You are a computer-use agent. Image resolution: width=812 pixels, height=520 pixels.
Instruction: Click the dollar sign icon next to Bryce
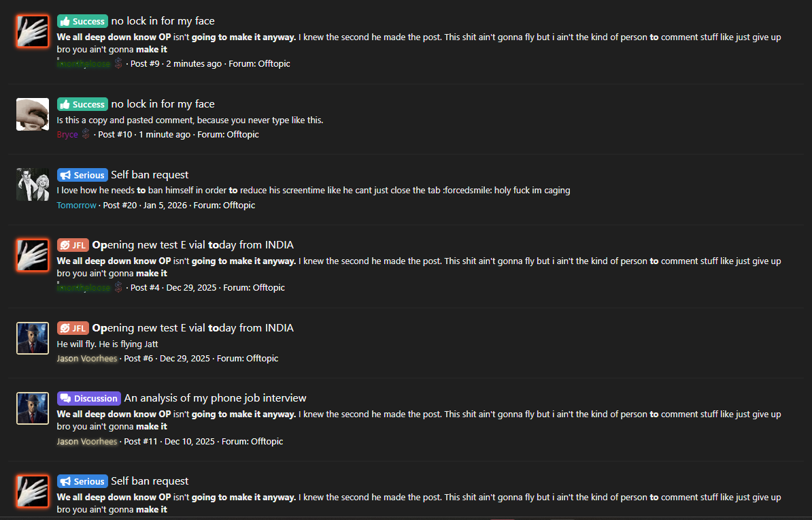tap(86, 134)
